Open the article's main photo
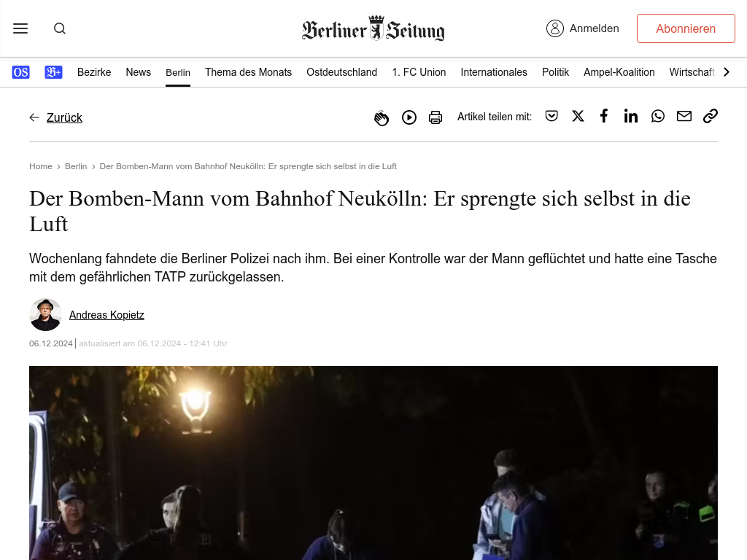Viewport: 747px width, 560px height. pos(373,463)
